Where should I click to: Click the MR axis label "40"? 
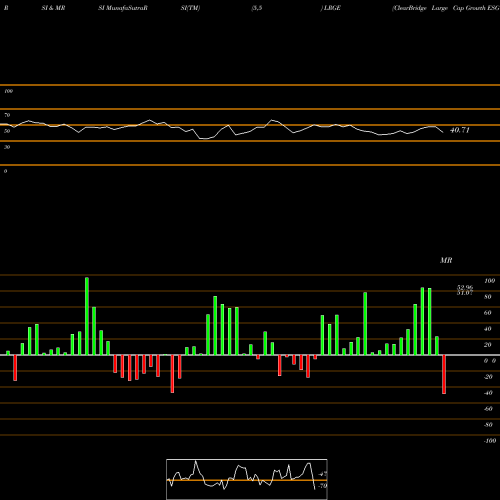488,329
